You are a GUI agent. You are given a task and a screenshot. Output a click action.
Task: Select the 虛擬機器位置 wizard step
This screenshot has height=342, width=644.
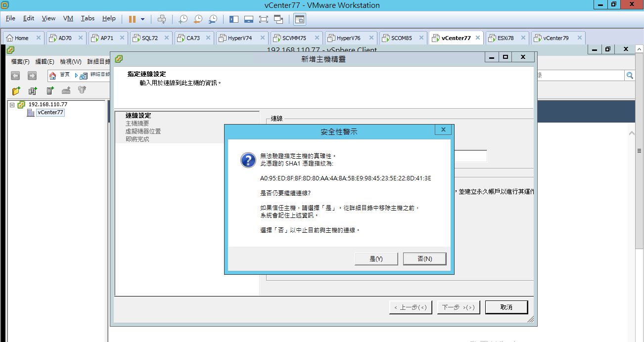pos(143,131)
